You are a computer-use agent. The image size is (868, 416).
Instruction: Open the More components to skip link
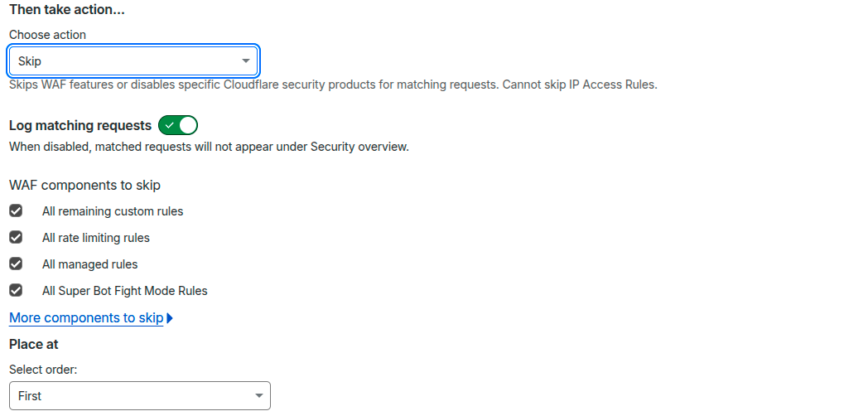[x=86, y=318]
